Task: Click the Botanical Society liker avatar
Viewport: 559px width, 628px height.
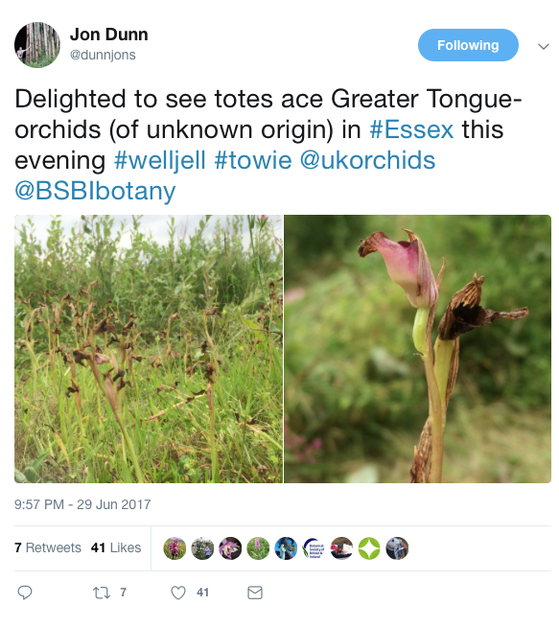Action: pos(314,548)
